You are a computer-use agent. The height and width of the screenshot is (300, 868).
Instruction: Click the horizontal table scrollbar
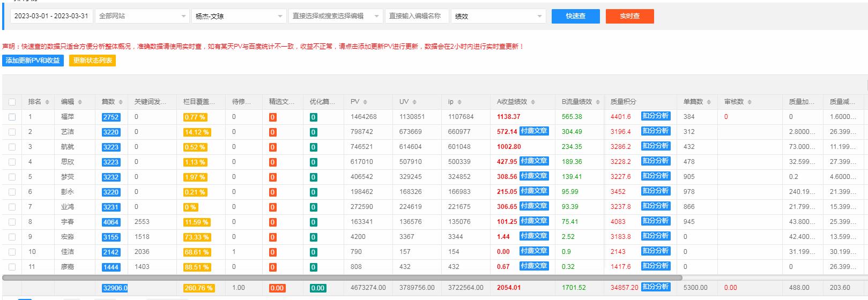(x=342, y=277)
